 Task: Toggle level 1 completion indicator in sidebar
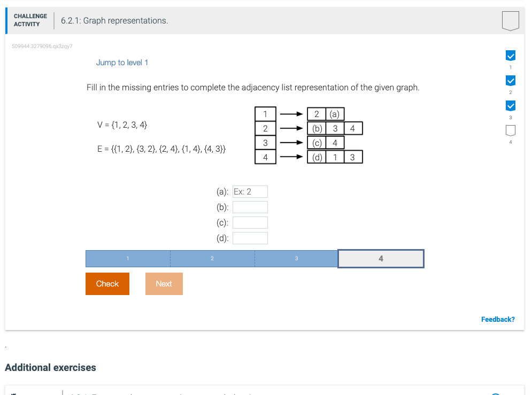(511, 55)
